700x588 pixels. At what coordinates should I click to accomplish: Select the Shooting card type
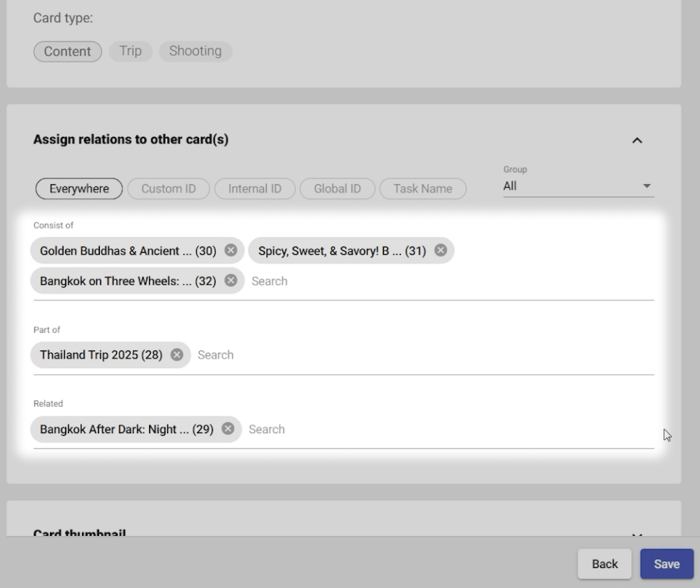[x=195, y=51]
